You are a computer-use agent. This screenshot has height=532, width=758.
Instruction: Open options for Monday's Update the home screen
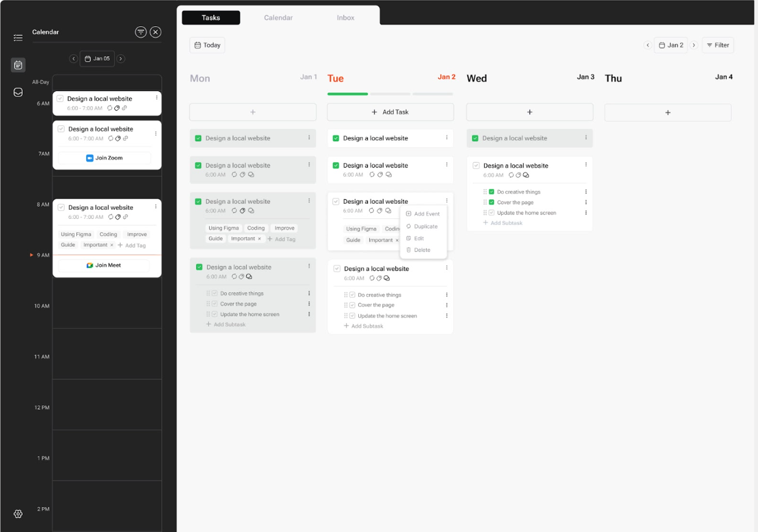click(x=309, y=314)
